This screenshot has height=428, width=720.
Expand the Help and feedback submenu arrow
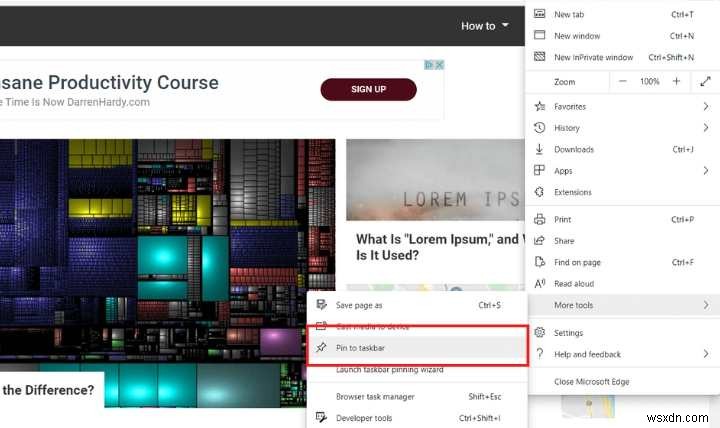pos(706,354)
